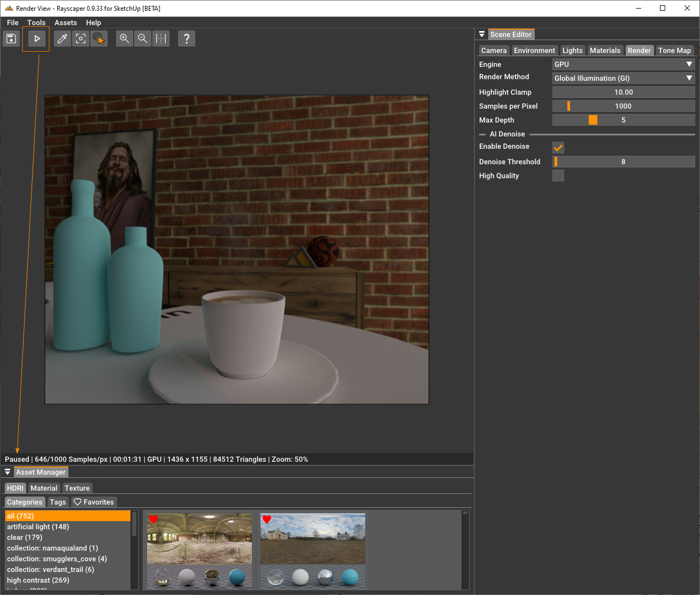Click '646/1000 Samples/px' in status bar
The height and width of the screenshot is (595, 700).
point(71,459)
